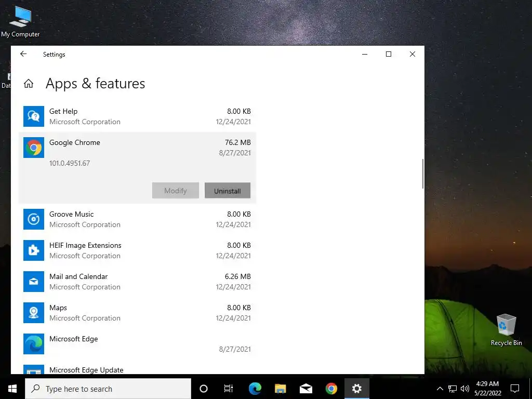This screenshot has width=532, height=399.
Task: Select the Microsoft Edge entry name
Action: pyautogui.click(x=74, y=339)
